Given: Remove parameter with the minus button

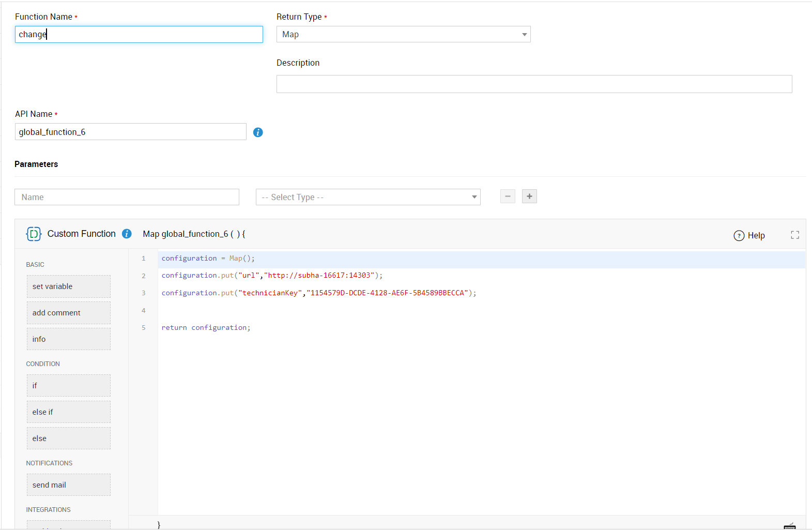Looking at the screenshot, I should point(508,196).
